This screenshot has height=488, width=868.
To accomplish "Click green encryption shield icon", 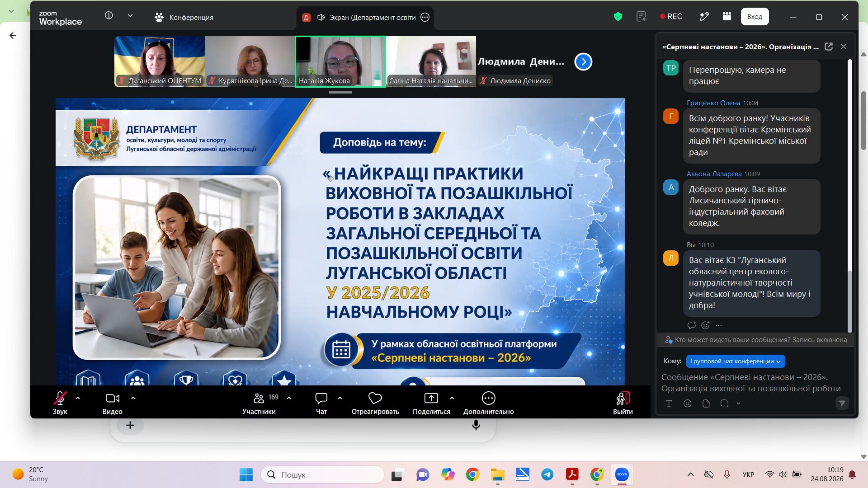I will (618, 17).
